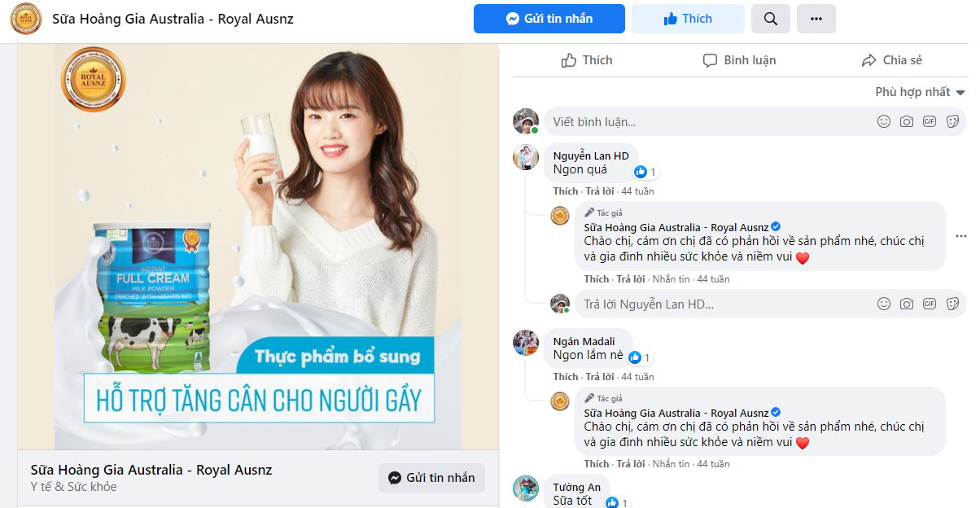Click Nhắn tin under first author reply

click(x=671, y=279)
